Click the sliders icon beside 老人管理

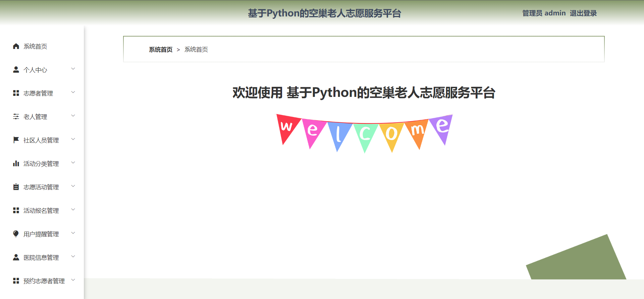(16, 117)
